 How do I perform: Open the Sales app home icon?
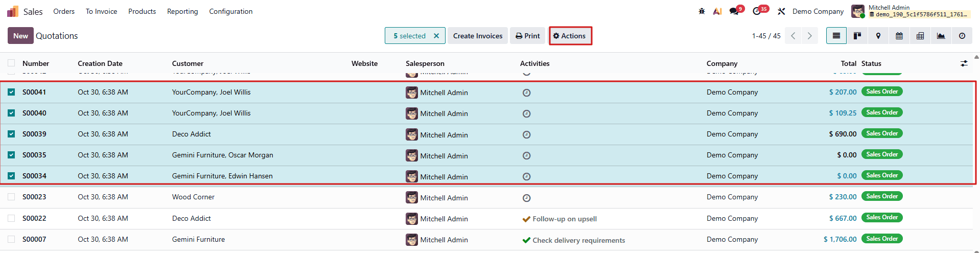pos(13,11)
